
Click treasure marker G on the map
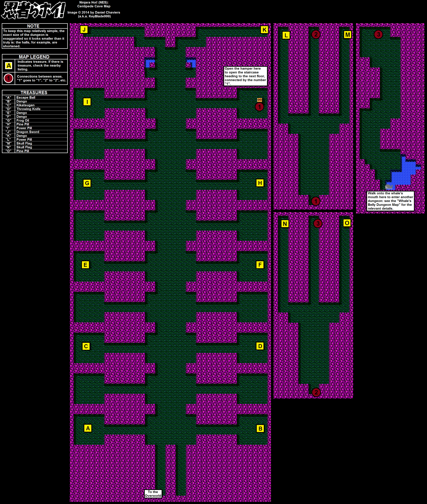87,183
